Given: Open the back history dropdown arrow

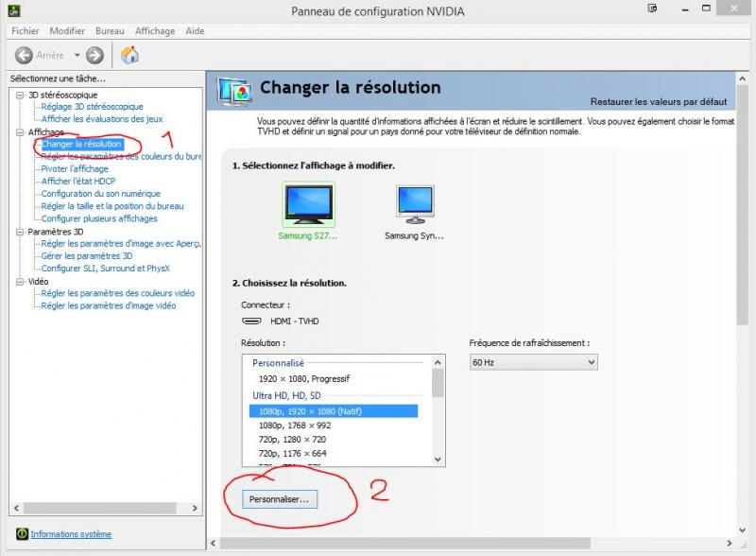Looking at the screenshot, I should (x=77, y=56).
